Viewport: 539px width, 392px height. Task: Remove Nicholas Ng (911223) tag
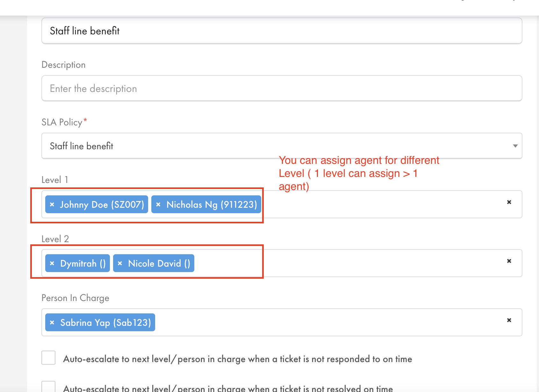(158, 204)
